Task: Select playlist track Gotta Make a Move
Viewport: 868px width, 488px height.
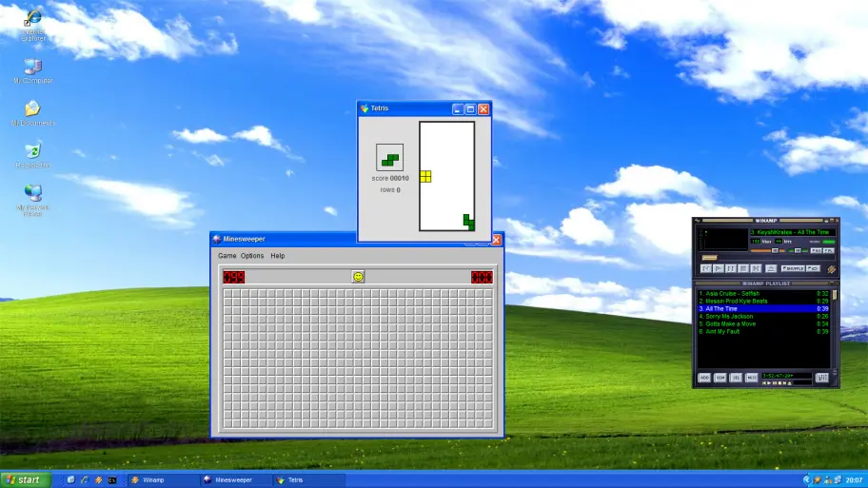Action: pyautogui.click(x=763, y=323)
